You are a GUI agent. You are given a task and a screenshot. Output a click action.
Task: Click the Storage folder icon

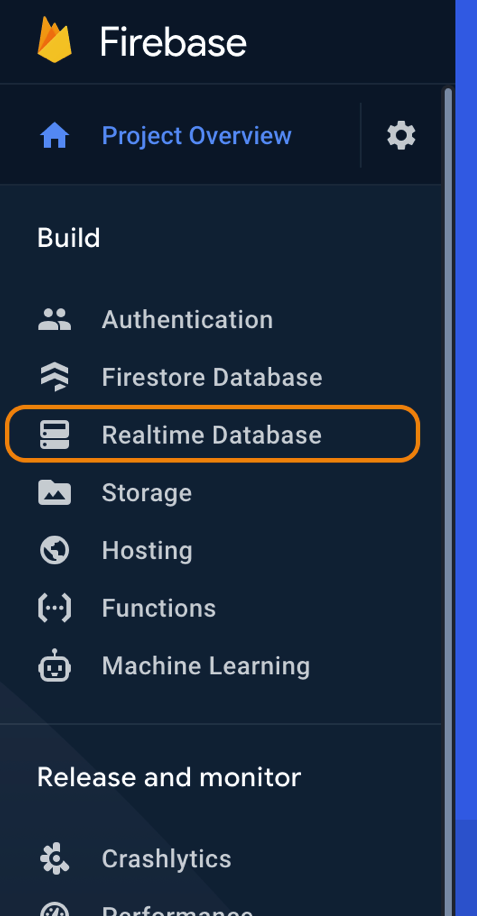coord(54,492)
